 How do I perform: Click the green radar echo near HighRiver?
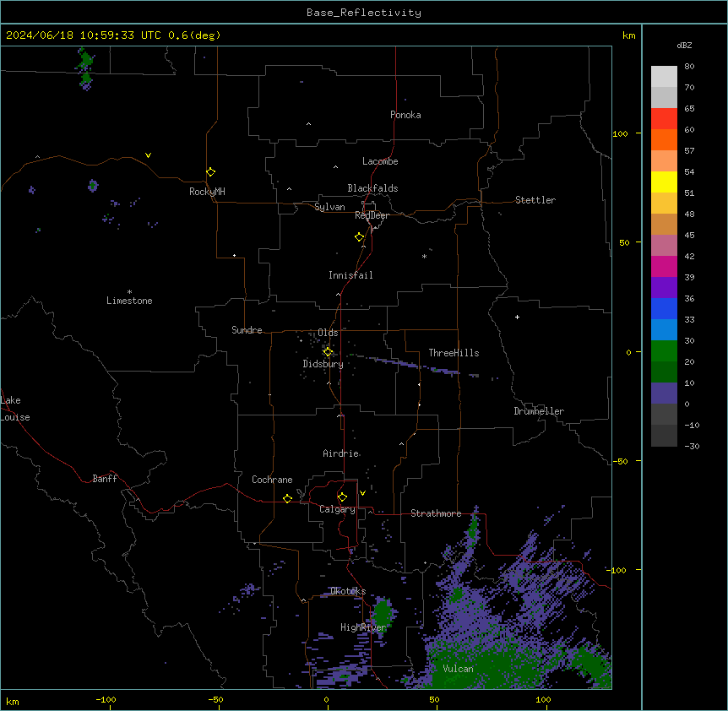point(383,612)
